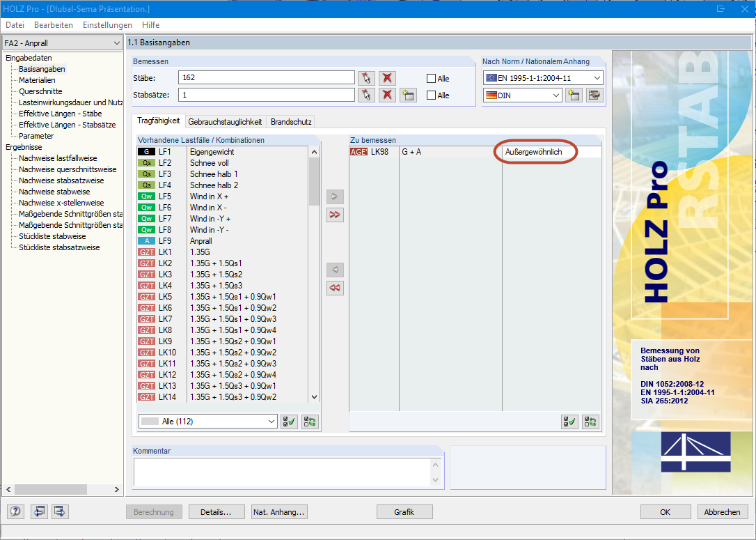Select all in existing load cases list

pyautogui.click(x=290, y=422)
